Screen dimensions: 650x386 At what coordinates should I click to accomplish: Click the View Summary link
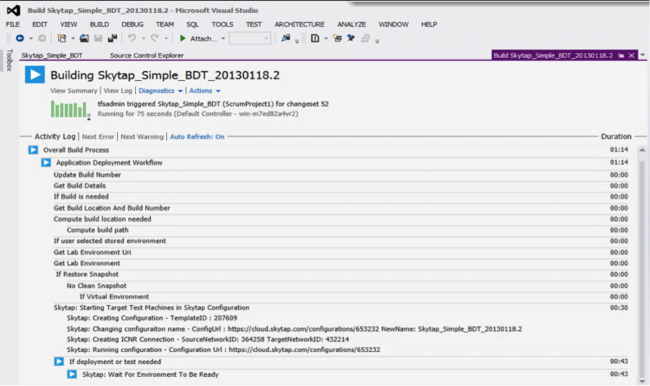pos(73,90)
